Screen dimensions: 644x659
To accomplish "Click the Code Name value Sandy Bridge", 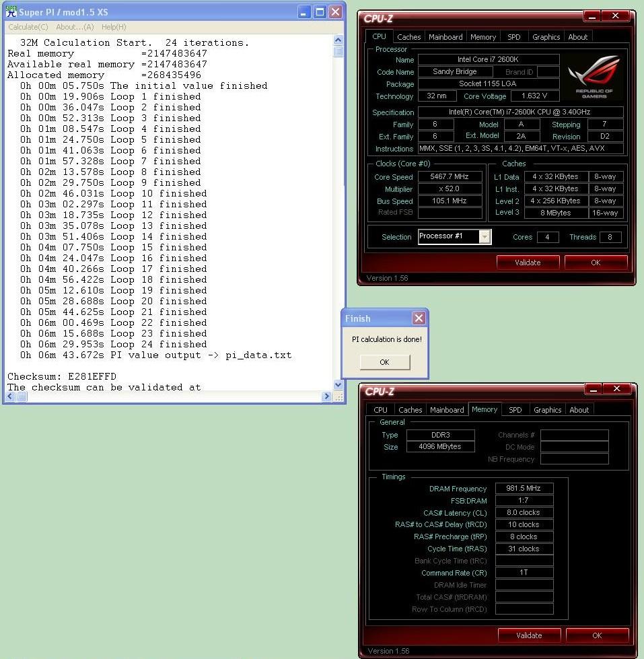I will [x=455, y=71].
